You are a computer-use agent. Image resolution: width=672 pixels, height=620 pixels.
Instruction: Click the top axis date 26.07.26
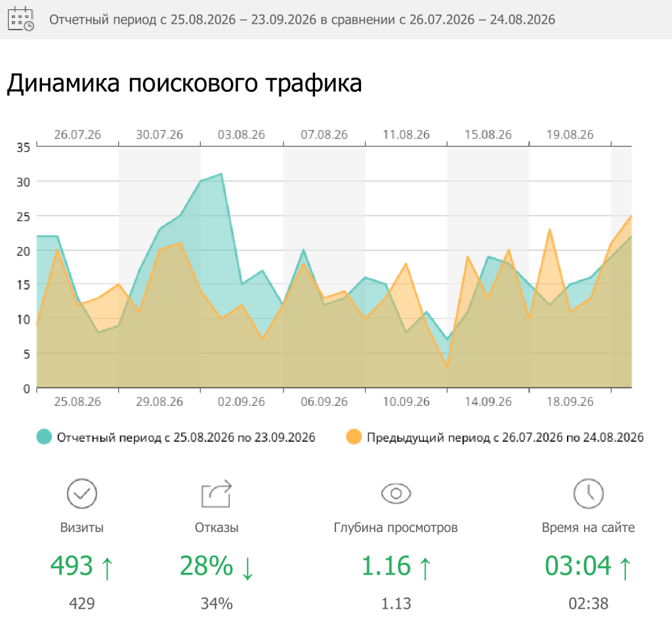click(77, 135)
